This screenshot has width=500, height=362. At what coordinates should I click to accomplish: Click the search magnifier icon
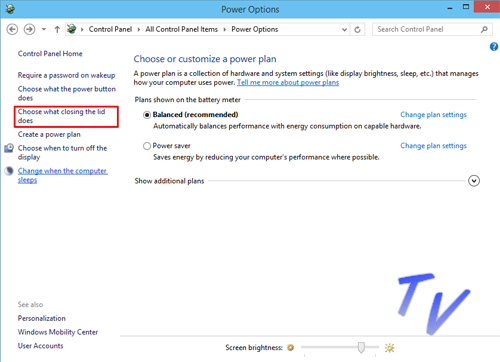[x=484, y=29]
